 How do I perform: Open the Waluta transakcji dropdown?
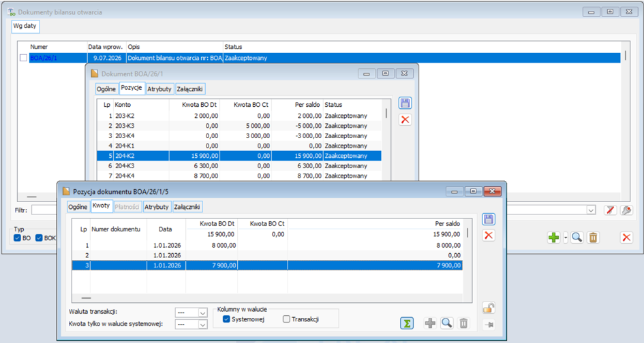pyautogui.click(x=202, y=313)
